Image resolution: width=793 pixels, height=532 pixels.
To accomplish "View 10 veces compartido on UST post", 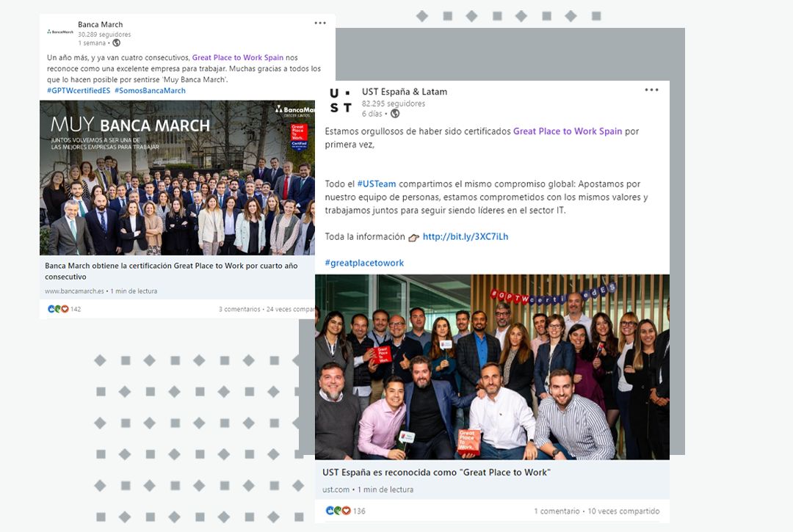I will coord(623,511).
